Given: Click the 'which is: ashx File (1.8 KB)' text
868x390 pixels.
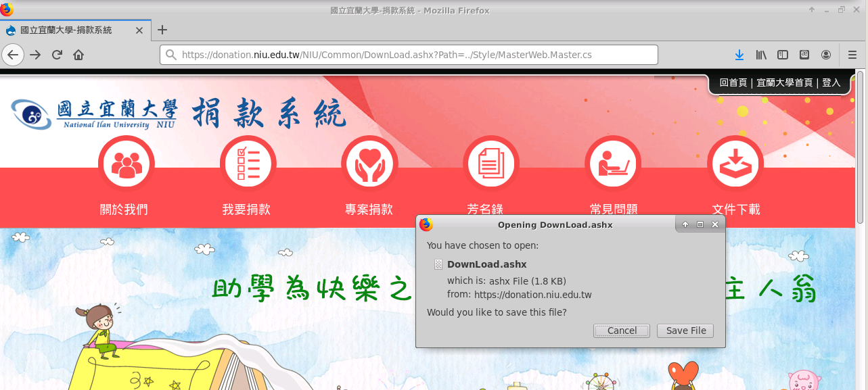Looking at the screenshot, I should click(507, 281).
